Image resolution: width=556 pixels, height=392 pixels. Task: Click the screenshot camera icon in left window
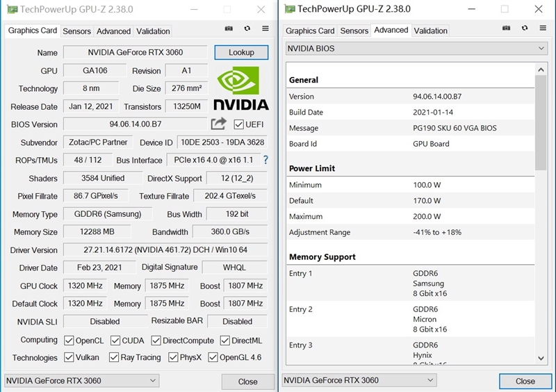point(229,28)
